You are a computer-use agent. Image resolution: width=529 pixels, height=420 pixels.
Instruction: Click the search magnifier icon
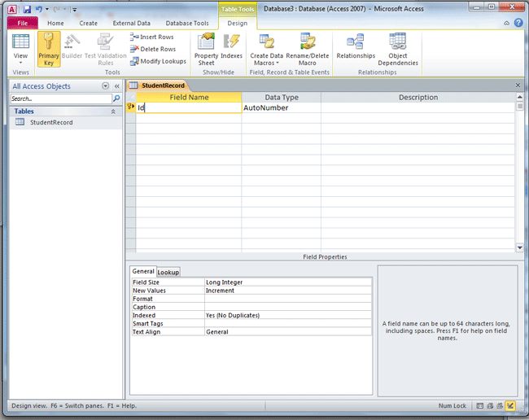click(x=116, y=98)
